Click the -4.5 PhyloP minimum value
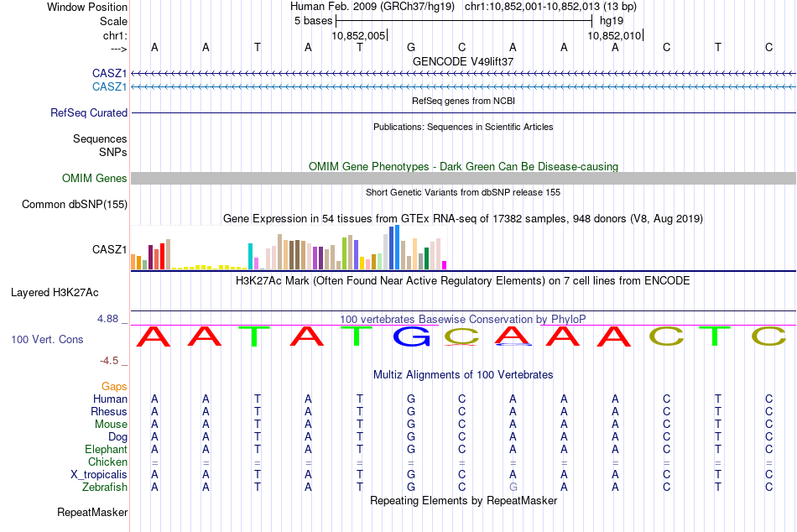 [x=109, y=361]
